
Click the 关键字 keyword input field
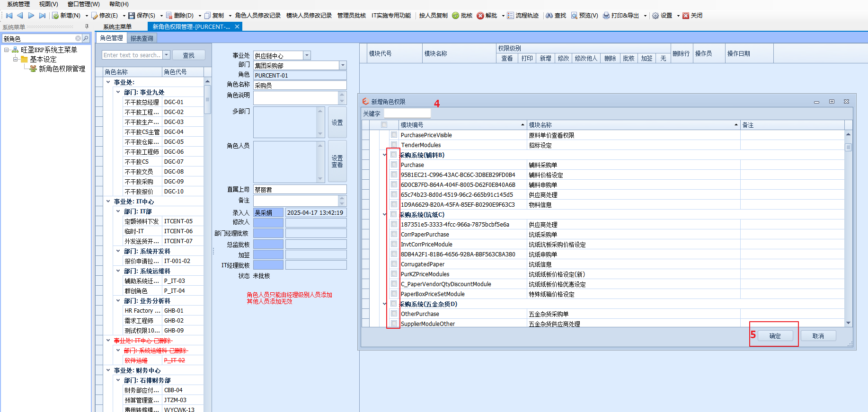[x=407, y=114]
